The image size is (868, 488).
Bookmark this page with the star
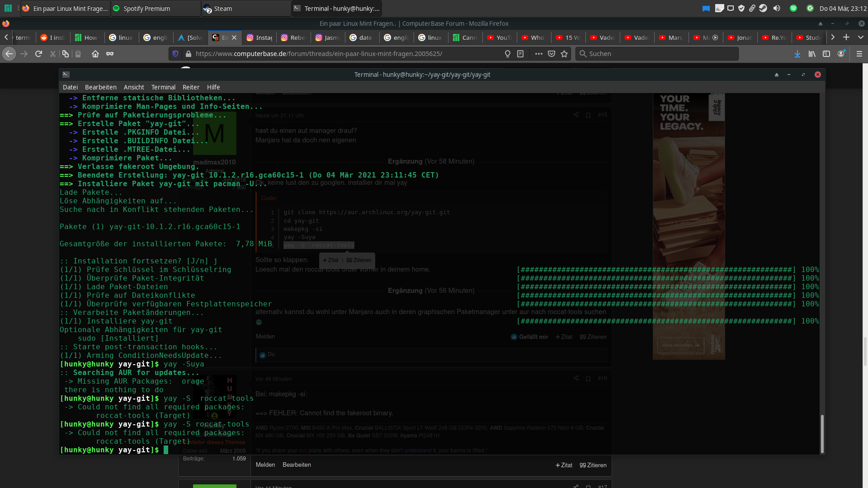(564, 54)
